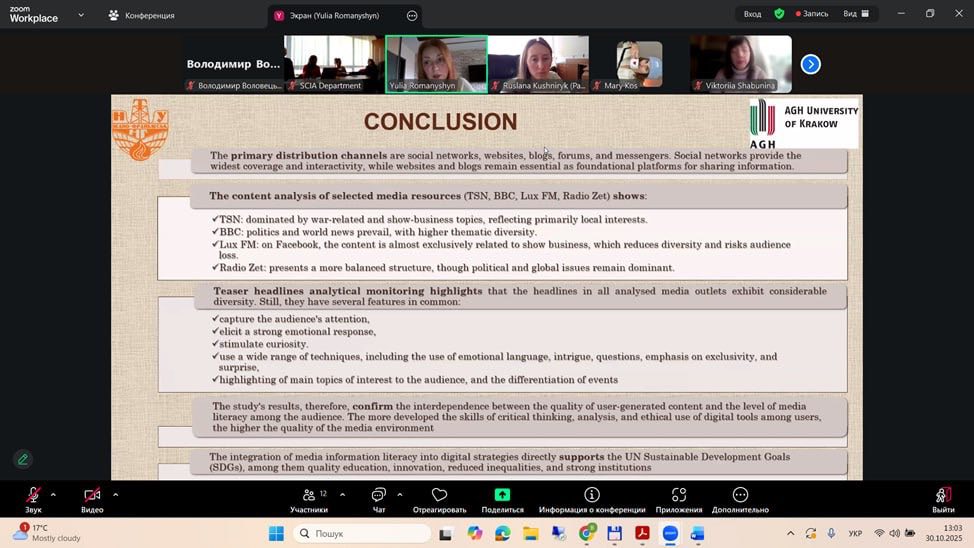Leave the meeting with Выйти button

pos(942,496)
